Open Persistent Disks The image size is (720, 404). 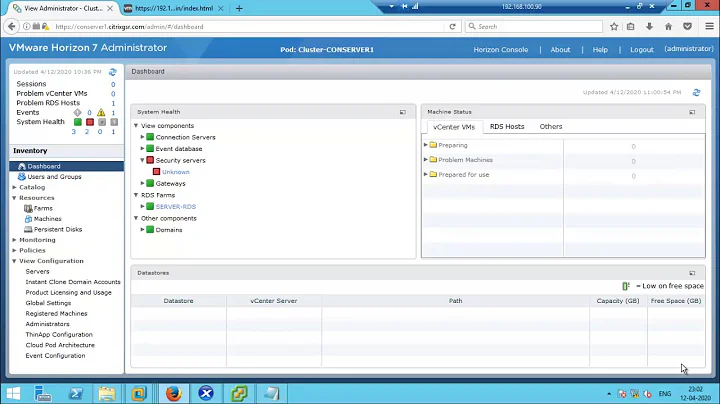(x=58, y=230)
